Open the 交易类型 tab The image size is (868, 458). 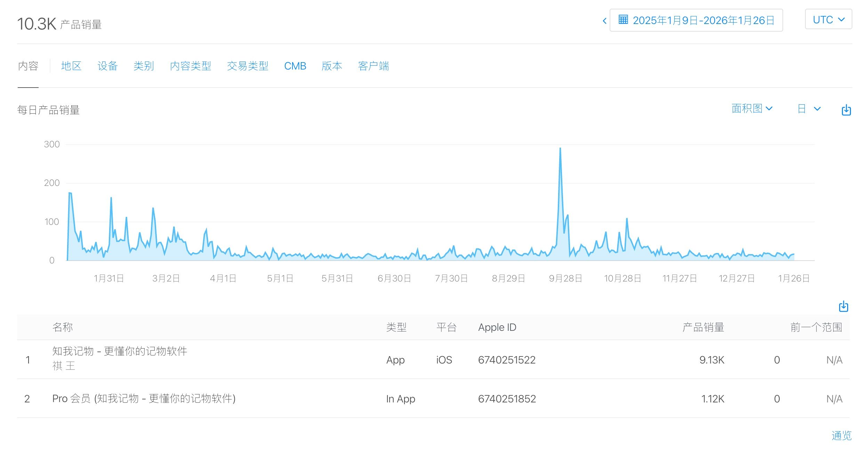point(247,66)
